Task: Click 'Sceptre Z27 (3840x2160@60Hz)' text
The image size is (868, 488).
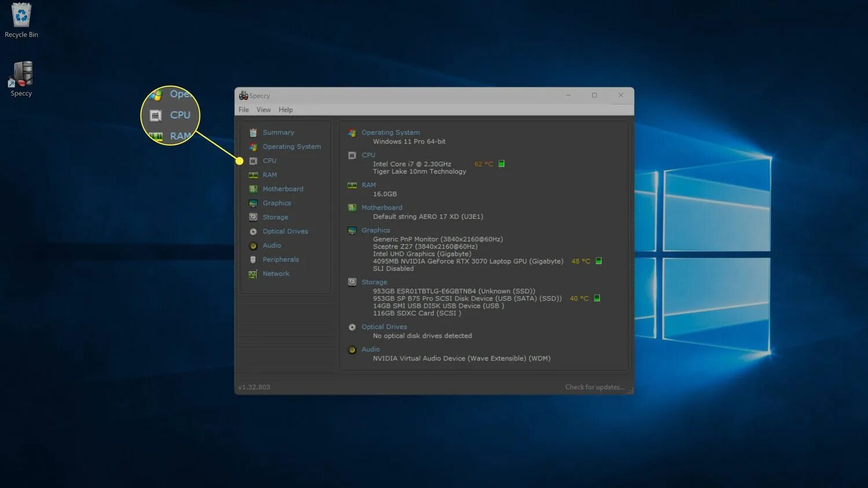Action: [425, 247]
